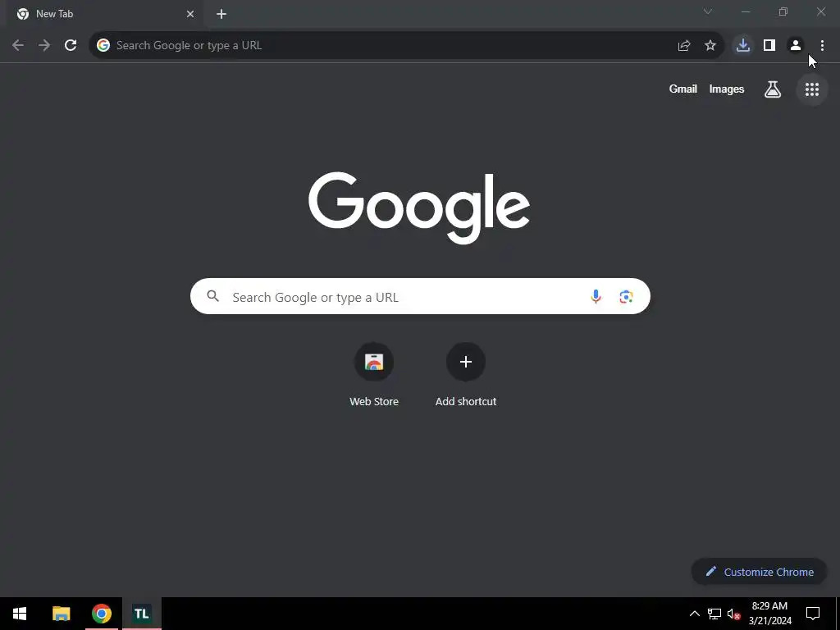Click the magnifier icon in search box

pyautogui.click(x=213, y=296)
